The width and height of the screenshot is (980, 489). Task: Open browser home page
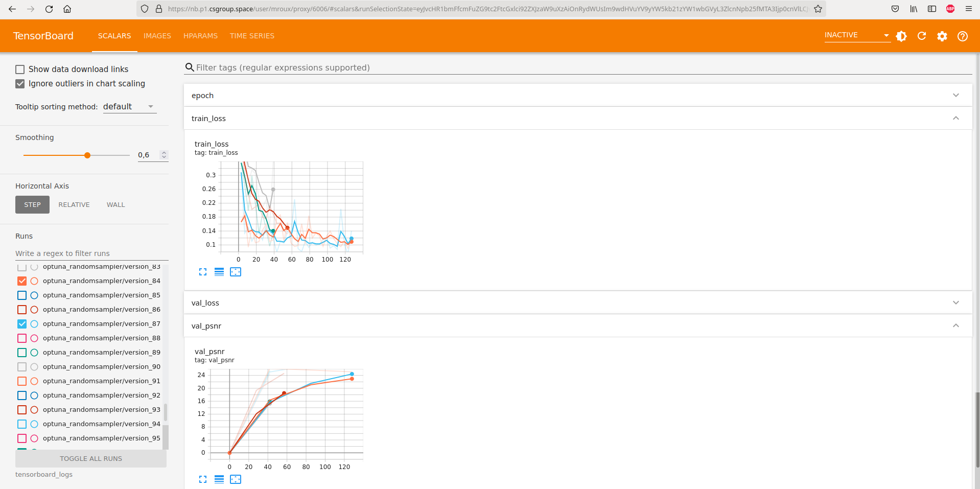click(x=67, y=9)
